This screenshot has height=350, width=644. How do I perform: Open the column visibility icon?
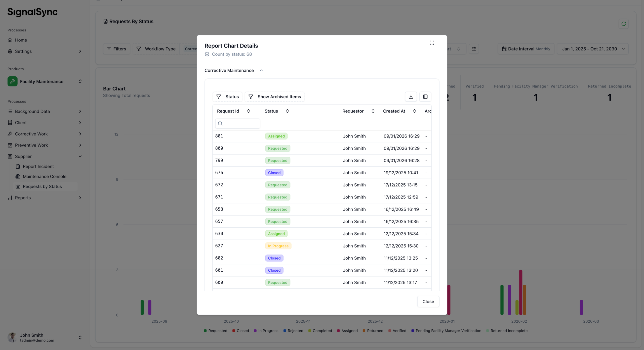[x=425, y=97]
